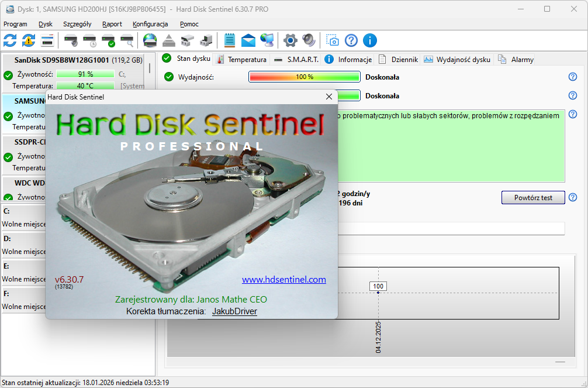
Task: Switch to the S.M.A.R.T. tab
Action: point(296,59)
